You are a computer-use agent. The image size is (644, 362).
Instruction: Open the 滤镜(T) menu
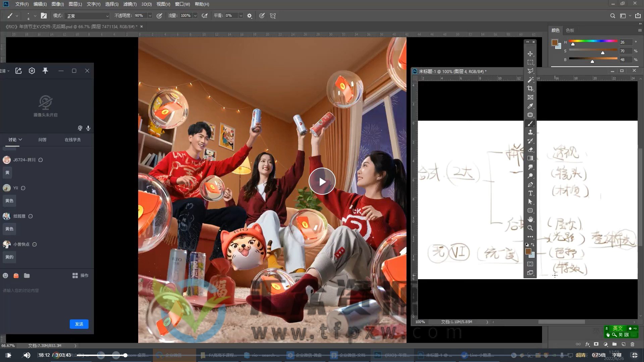point(130,4)
